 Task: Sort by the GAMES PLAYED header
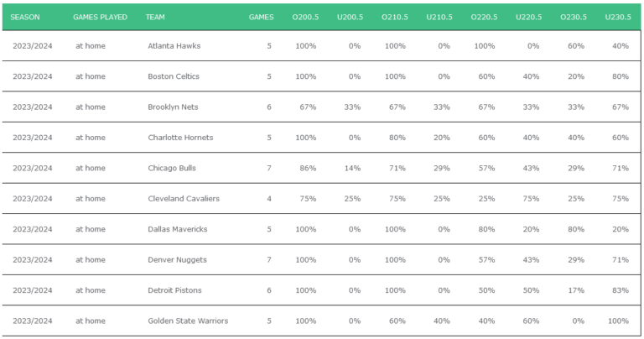[100, 17]
